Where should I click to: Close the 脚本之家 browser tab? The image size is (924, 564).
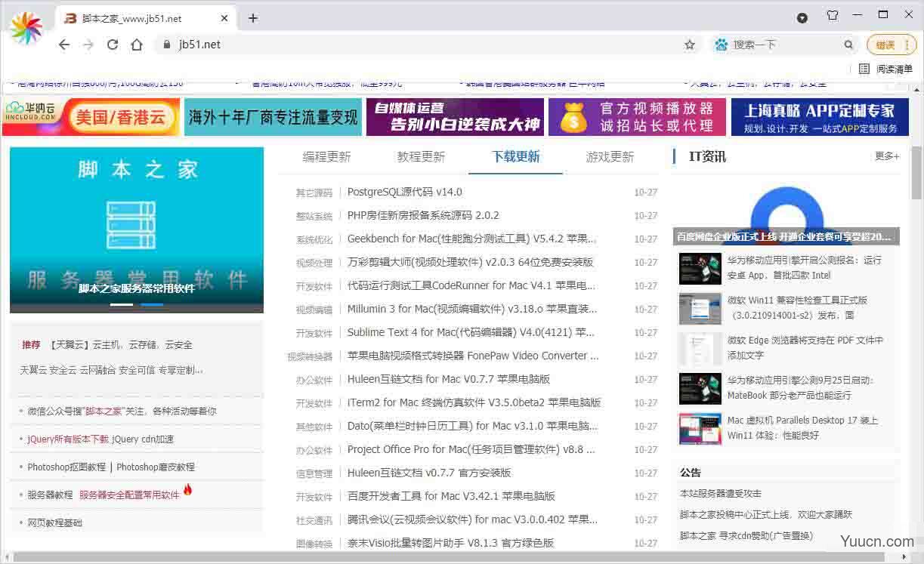[x=224, y=18]
